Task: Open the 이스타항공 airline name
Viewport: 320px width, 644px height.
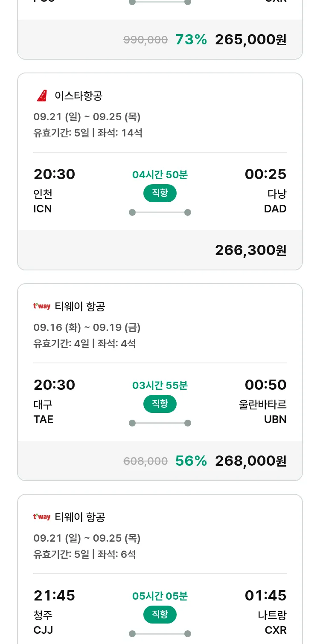Action: coord(79,96)
